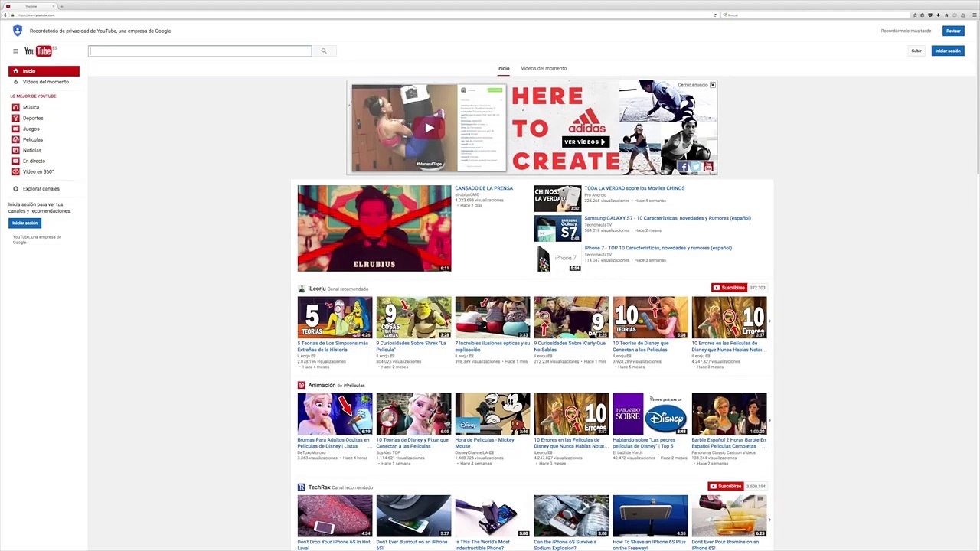Click the Revisar button

point(953,31)
